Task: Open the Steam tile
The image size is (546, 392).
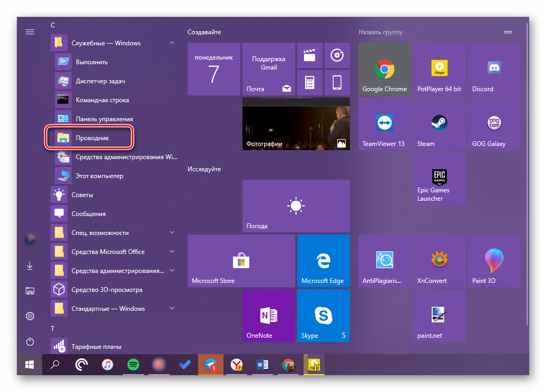Action: 440,124
